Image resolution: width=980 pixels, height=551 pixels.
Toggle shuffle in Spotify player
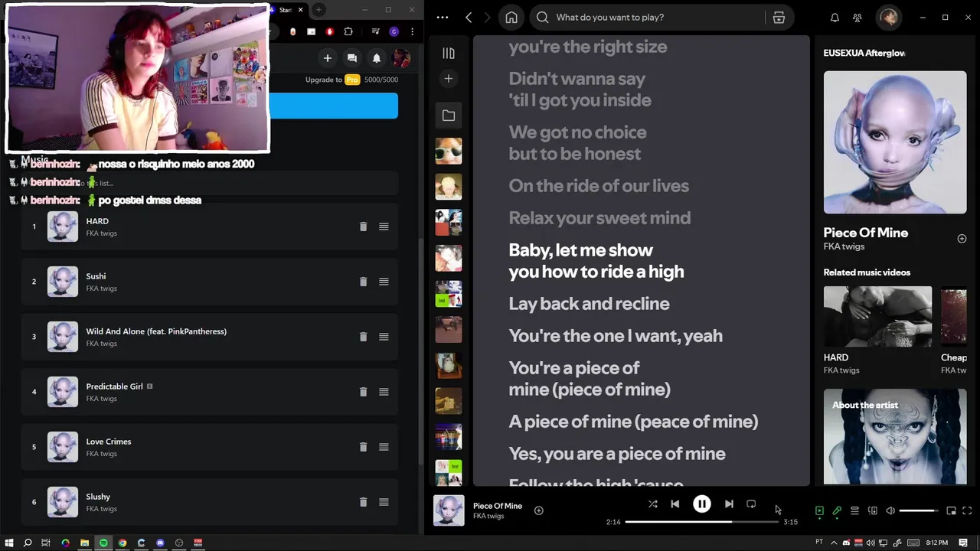pos(652,504)
